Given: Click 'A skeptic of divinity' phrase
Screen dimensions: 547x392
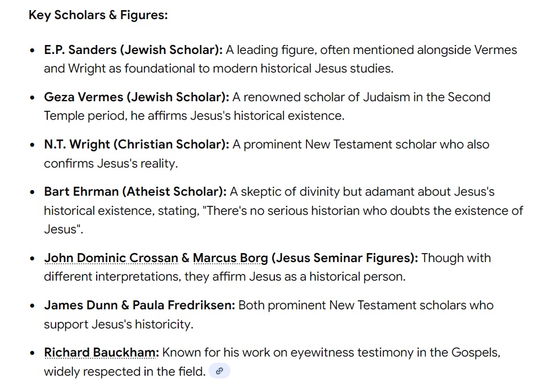Looking at the screenshot, I should click(x=284, y=192).
